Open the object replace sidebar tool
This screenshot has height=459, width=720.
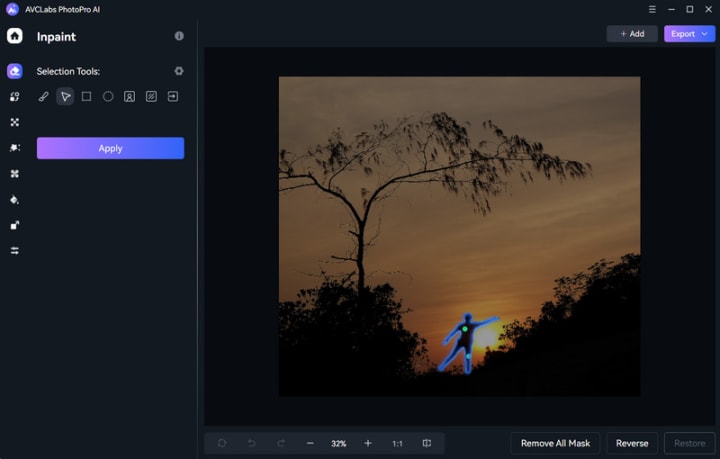tap(15, 96)
